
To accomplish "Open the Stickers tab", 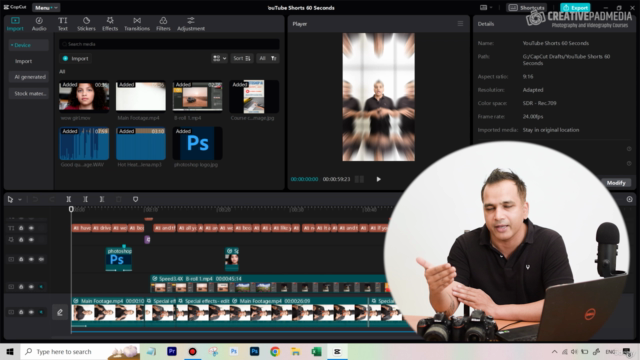I will pos(86,24).
